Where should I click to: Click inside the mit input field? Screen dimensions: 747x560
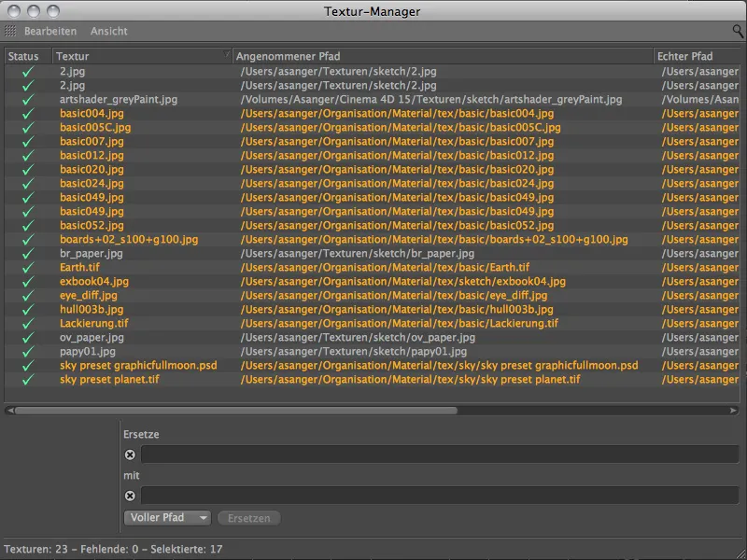(440, 496)
